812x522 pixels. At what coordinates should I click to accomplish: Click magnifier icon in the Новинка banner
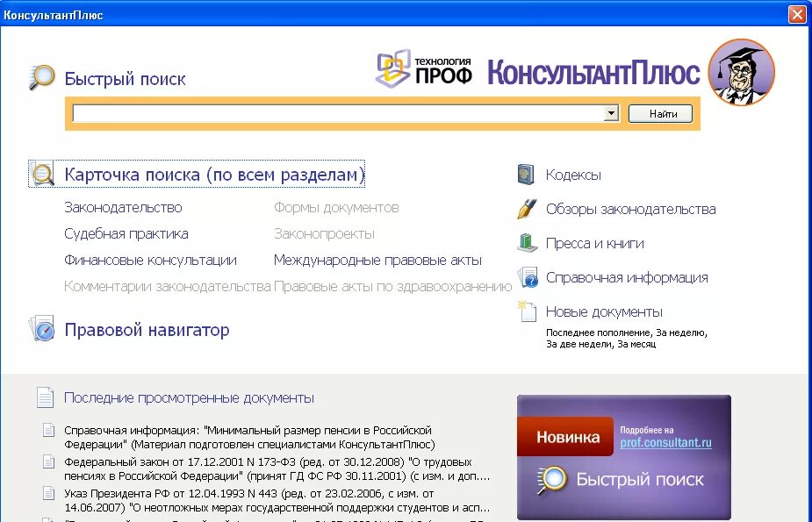tap(552, 480)
